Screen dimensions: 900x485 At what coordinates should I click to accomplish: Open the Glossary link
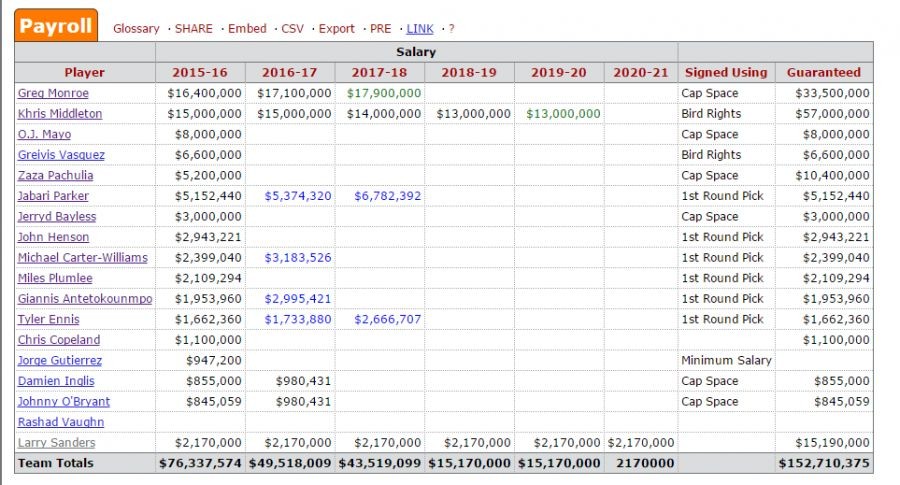pos(136,29)
